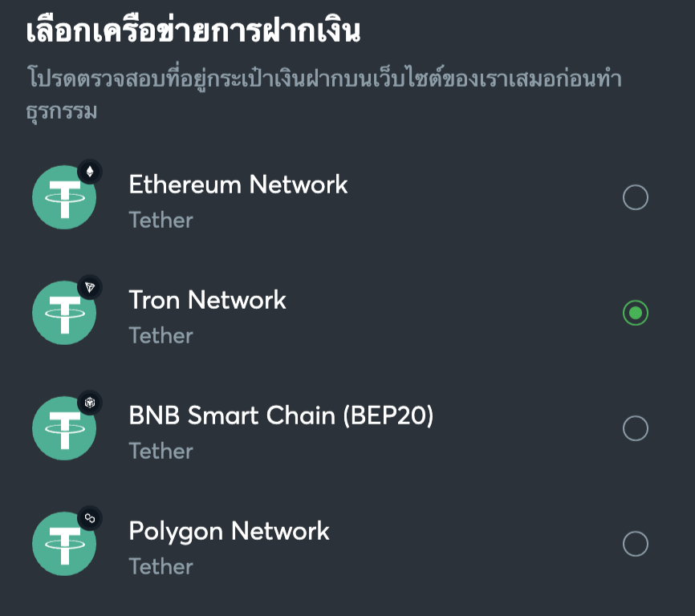Tap the small Polygon badge icon
695x616 pixels.
tap(90, 518)
